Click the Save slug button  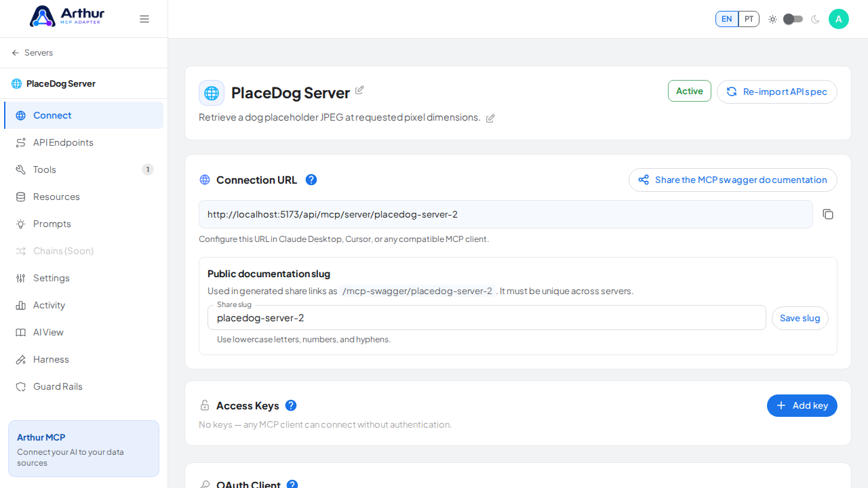(800, 318)
